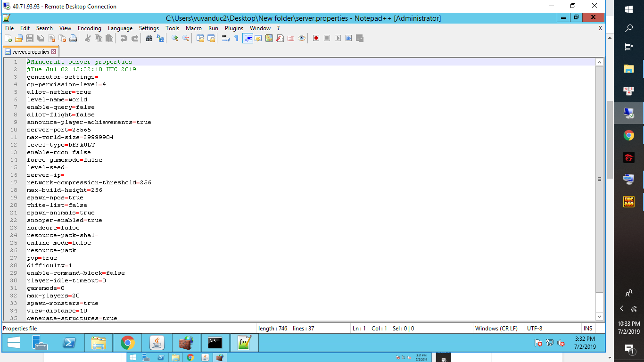The width and height of the screenshot is (644, 362).
Task: Launch PowerShell from the remote taskbar
Action: coord(70,343)
